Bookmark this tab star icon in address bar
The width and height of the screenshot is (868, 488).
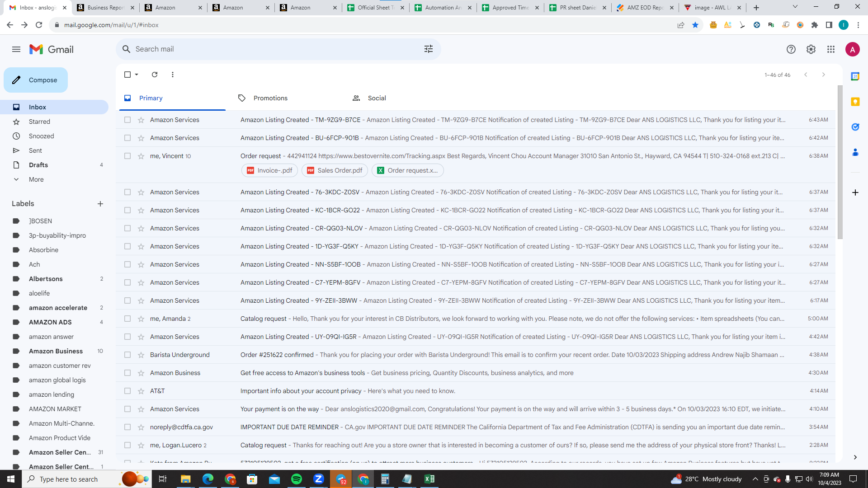[x=695, y=25]
